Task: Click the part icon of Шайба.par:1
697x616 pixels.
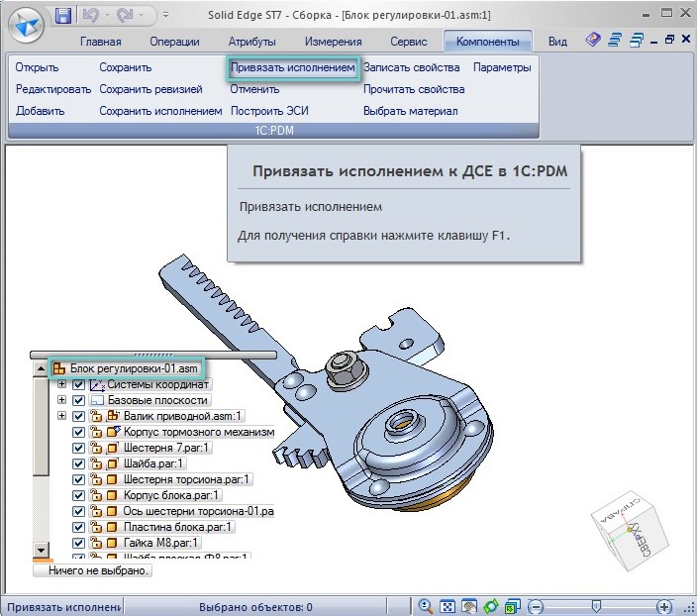Action: [113, 463]
